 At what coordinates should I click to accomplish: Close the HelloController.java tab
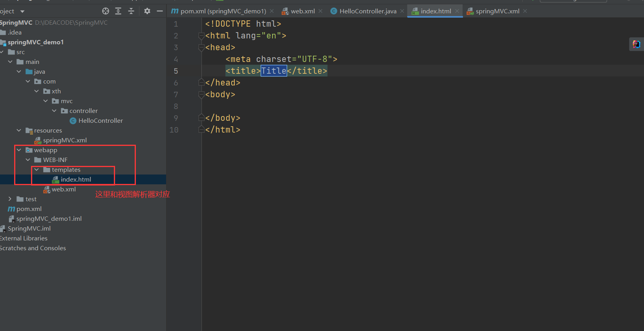pos(402,11)
